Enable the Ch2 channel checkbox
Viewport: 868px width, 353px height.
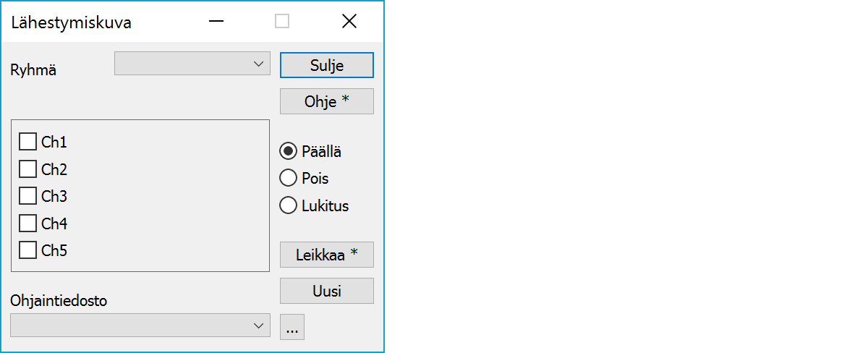(x=27, y=169)
